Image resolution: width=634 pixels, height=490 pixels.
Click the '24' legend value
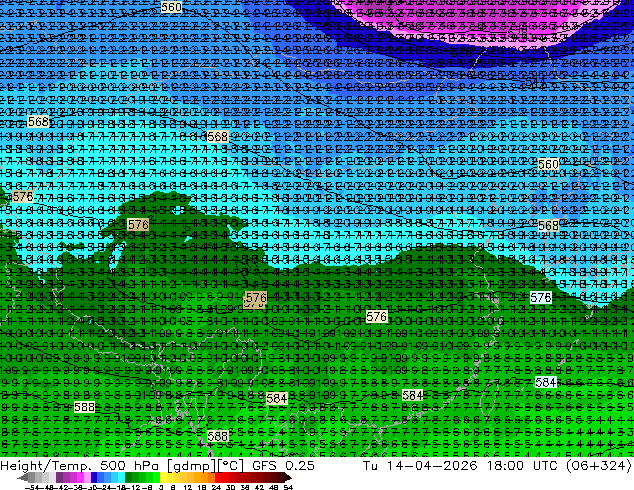(x=216, y=487)
